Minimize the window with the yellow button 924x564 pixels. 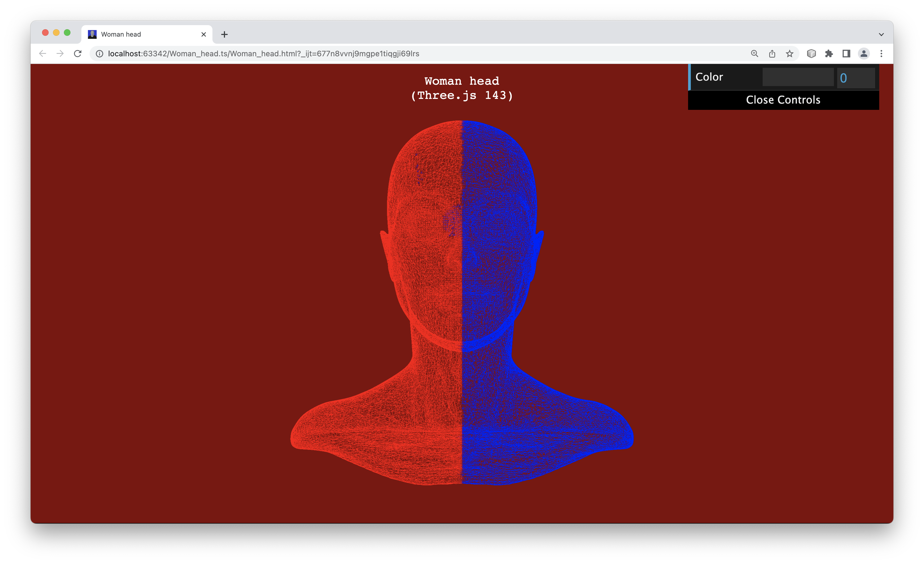(x=56, y=33)
